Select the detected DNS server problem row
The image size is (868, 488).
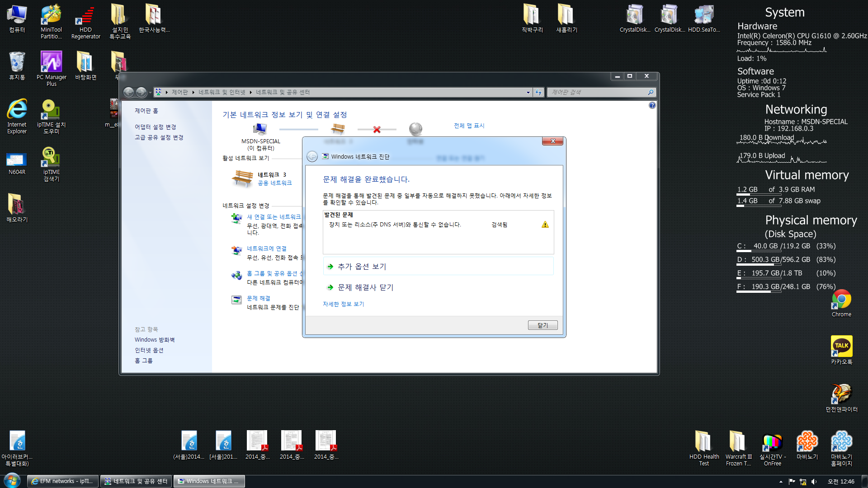(438, 225)
